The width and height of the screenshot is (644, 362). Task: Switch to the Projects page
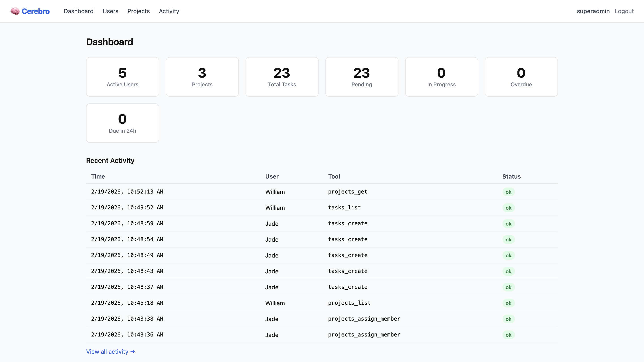point(138,11)
